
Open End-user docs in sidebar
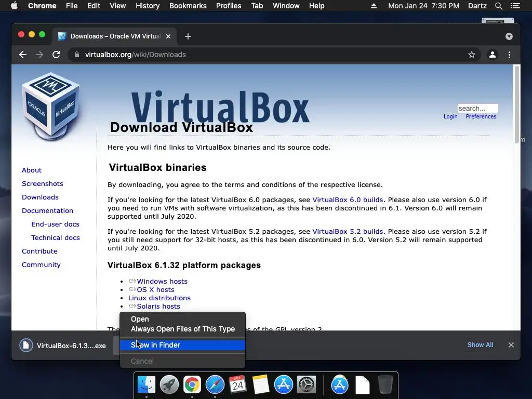[55, 224]
